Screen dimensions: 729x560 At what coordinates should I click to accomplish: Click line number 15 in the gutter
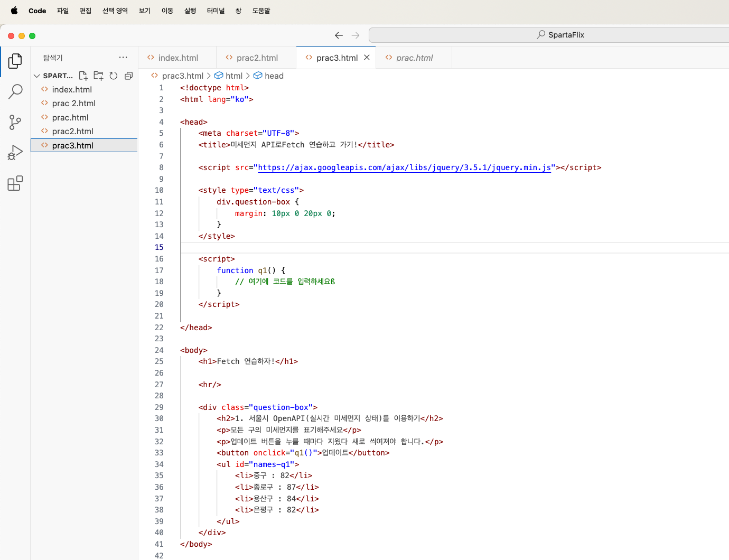(x=159, y=247)
